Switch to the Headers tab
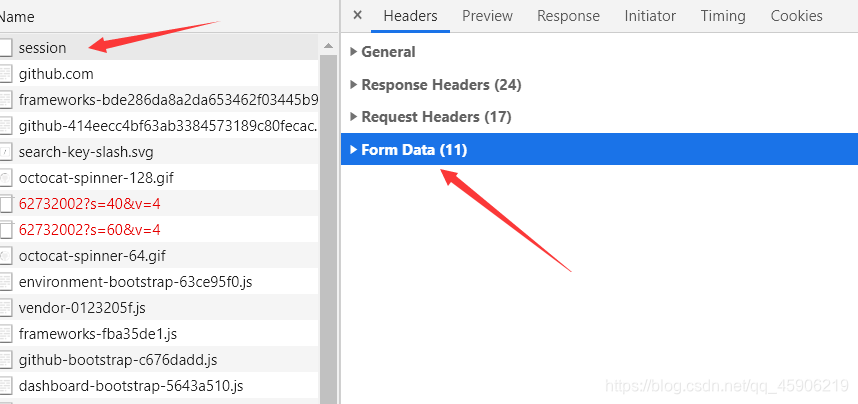The height and width of the screenshot is (404, 858). [410, 16]
